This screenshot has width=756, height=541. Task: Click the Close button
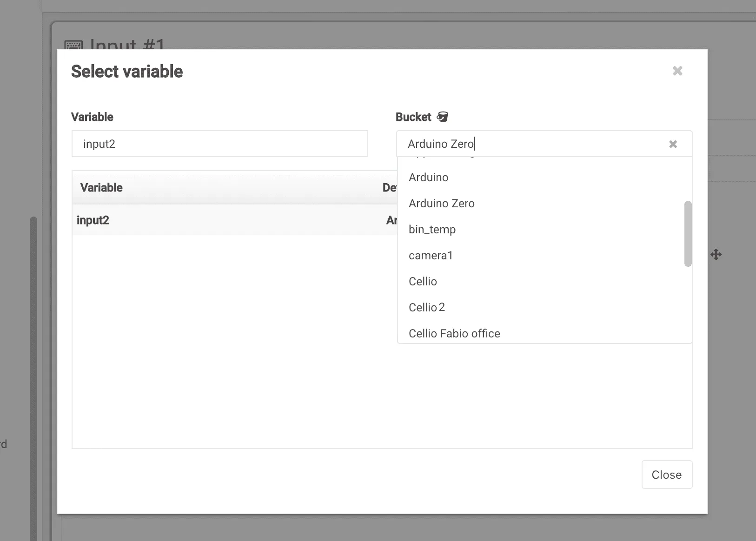pyautogui.click(x=666, y=475)
